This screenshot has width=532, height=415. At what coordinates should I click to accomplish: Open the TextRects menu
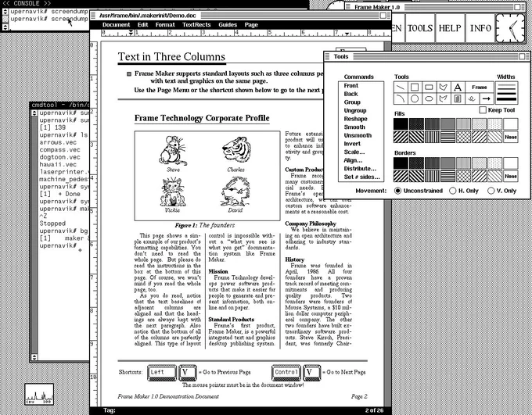pos(196,25)
